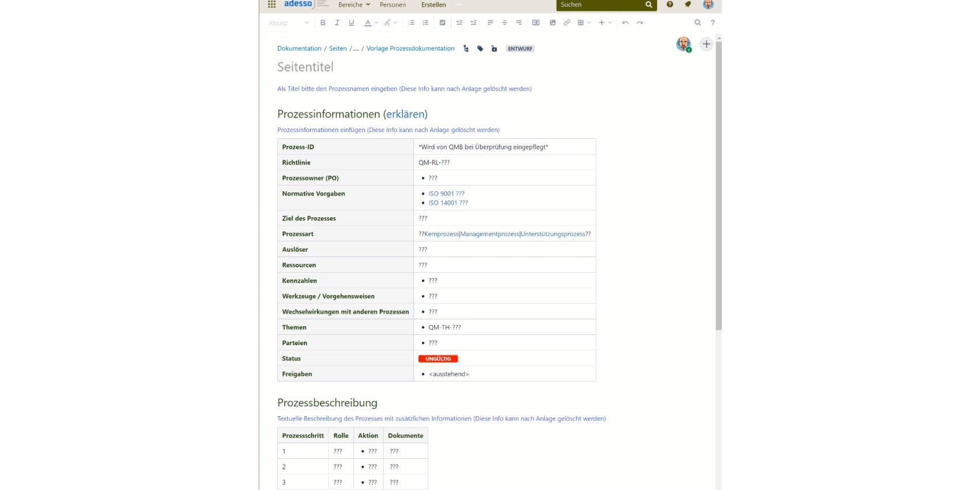Open editor help question mark
The height and width of the screenshot is (490, 980).
pyautogui.click(x=713, y=23)
